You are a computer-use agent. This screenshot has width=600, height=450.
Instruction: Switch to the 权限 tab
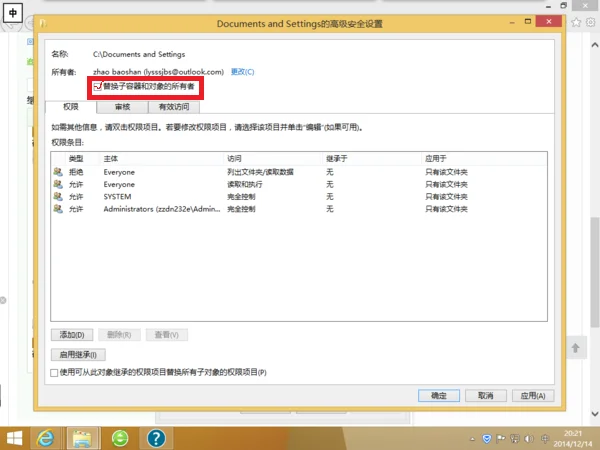(x=71, y=107)
